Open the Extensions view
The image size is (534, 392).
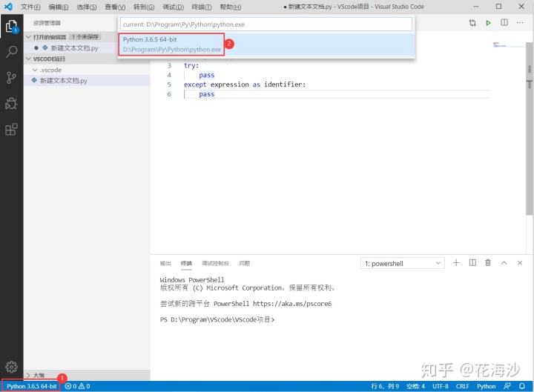[11, 129]
